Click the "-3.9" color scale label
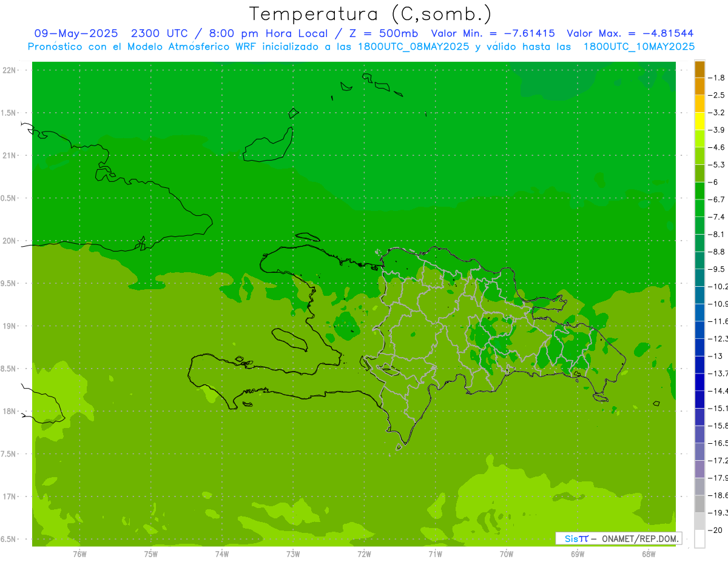 (717, 130)
